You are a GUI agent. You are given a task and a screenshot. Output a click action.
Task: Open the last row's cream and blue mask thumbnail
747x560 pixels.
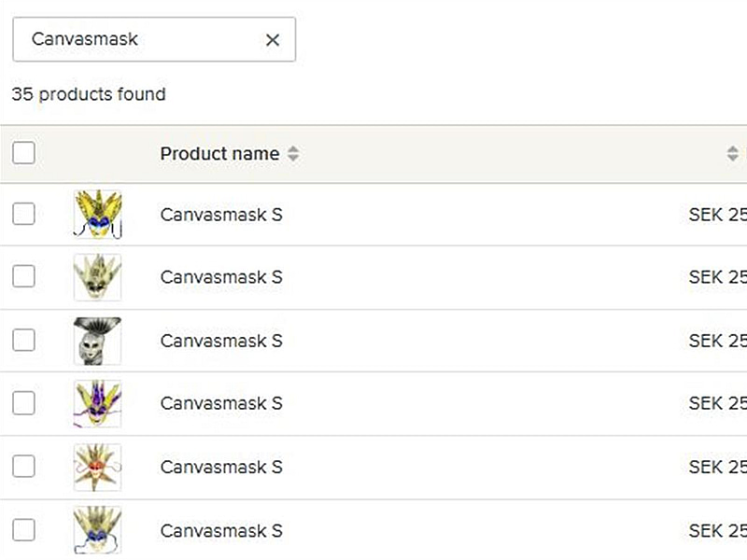click(98, 530)
